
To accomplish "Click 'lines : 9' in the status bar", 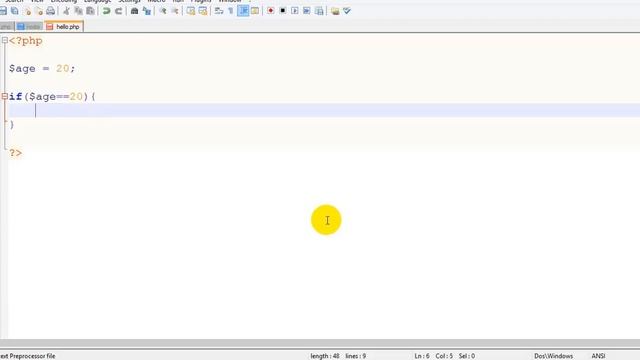I will click(356, 356).
